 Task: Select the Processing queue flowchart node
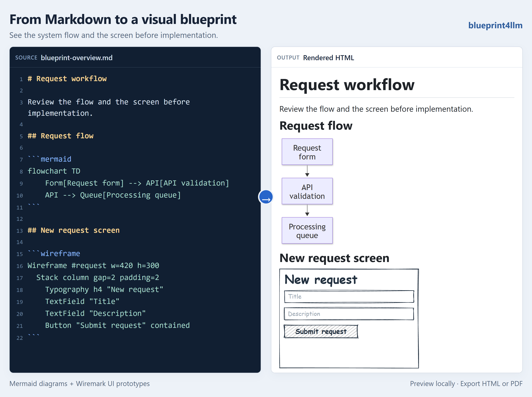coord(307,231)
